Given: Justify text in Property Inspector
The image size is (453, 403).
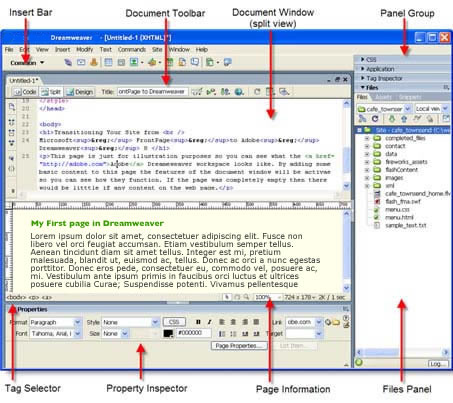Looking at the screenshot, I should pos(256,322).
